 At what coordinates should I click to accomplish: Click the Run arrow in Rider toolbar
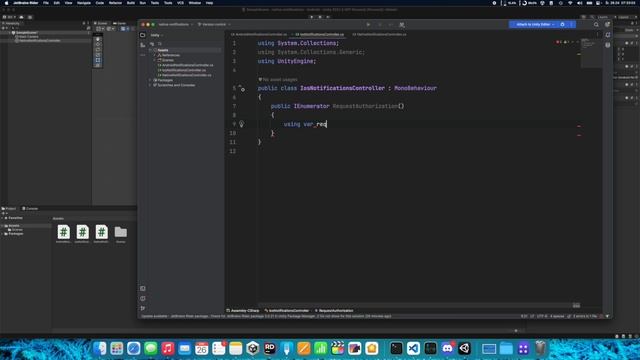coord(368,24)
